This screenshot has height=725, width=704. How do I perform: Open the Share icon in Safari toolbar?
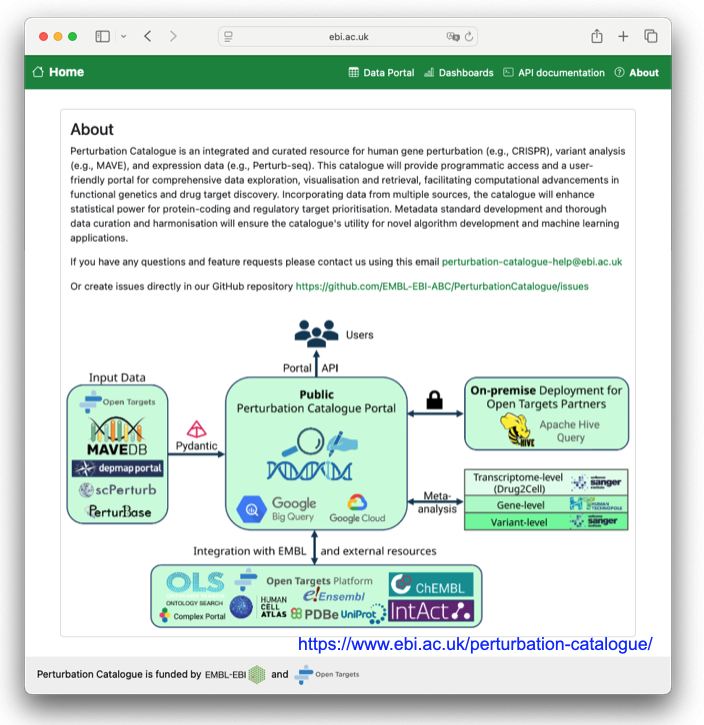(597, 36)
